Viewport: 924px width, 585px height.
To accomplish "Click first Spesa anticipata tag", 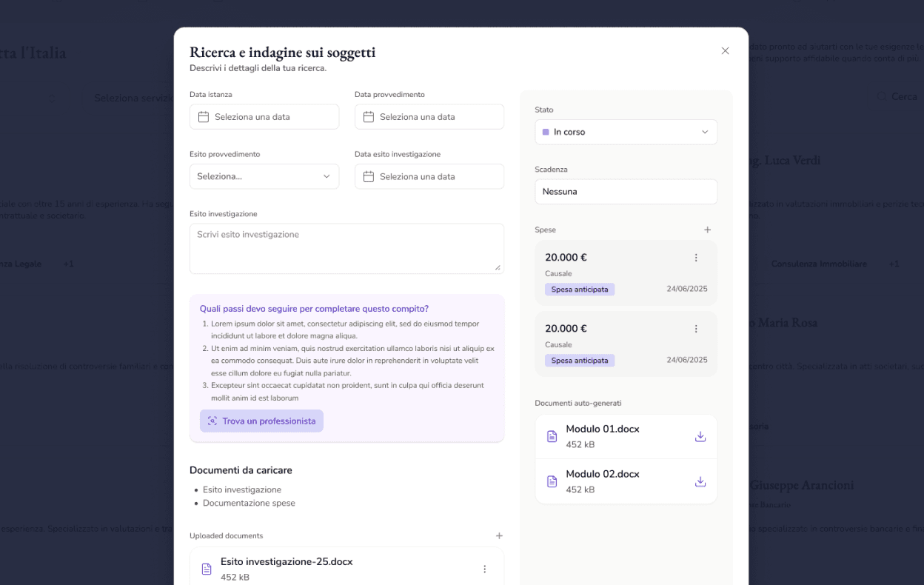I will coord(580,290).
